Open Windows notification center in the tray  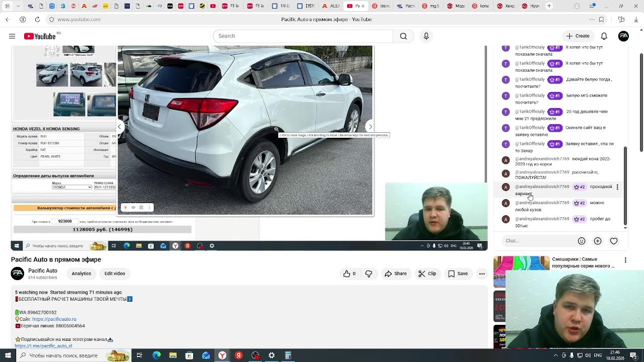pos(634,355)
